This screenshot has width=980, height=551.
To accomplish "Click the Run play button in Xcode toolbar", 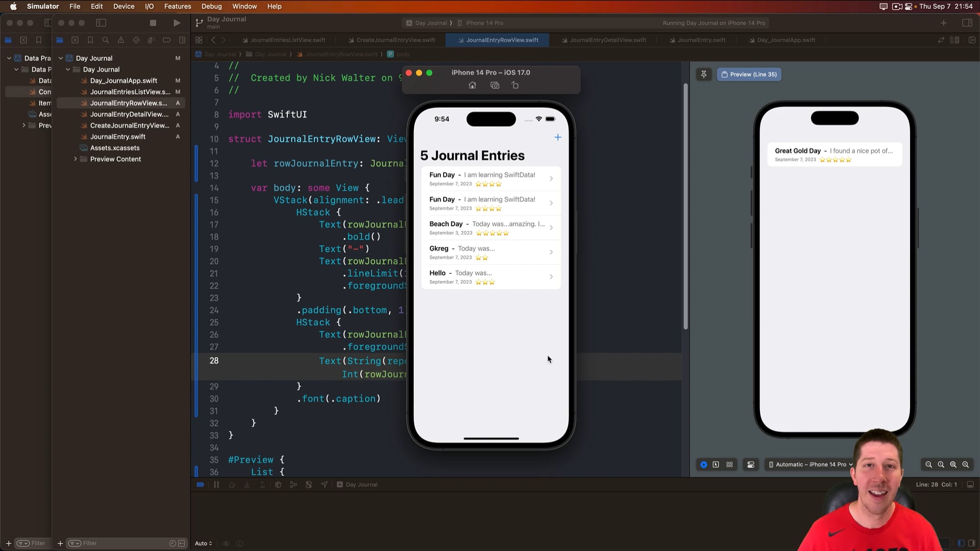I will [177, 23].
